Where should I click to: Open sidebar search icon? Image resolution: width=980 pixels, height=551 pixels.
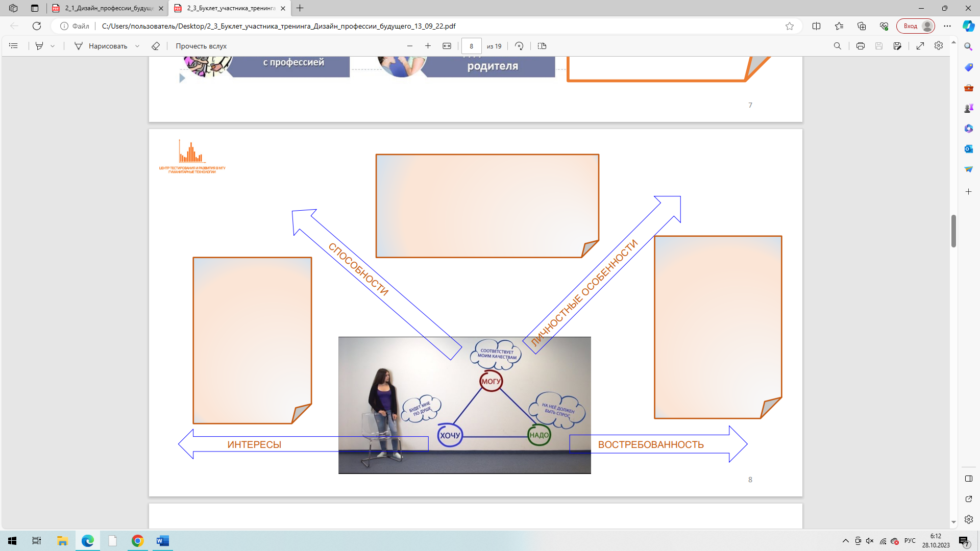968,46
